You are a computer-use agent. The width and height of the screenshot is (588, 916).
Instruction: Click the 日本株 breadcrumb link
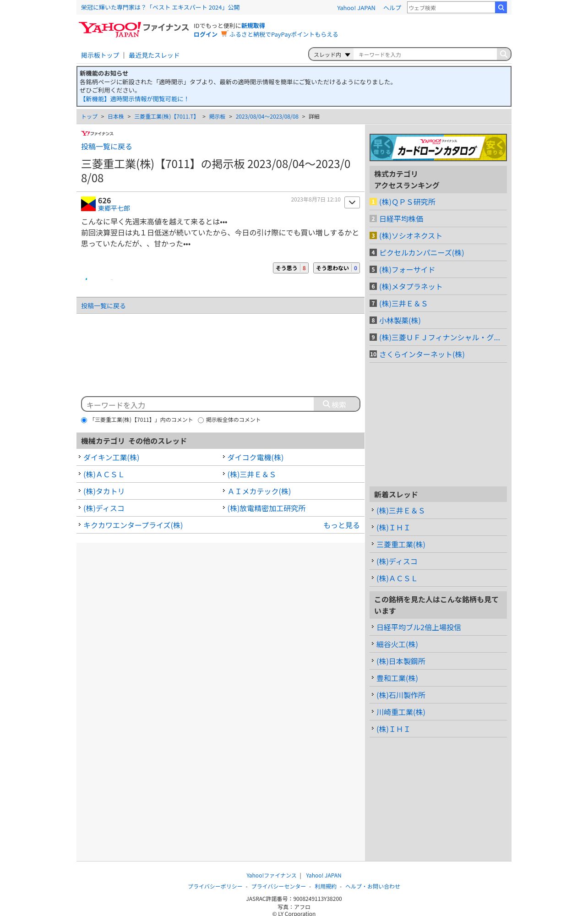(116, 117)
